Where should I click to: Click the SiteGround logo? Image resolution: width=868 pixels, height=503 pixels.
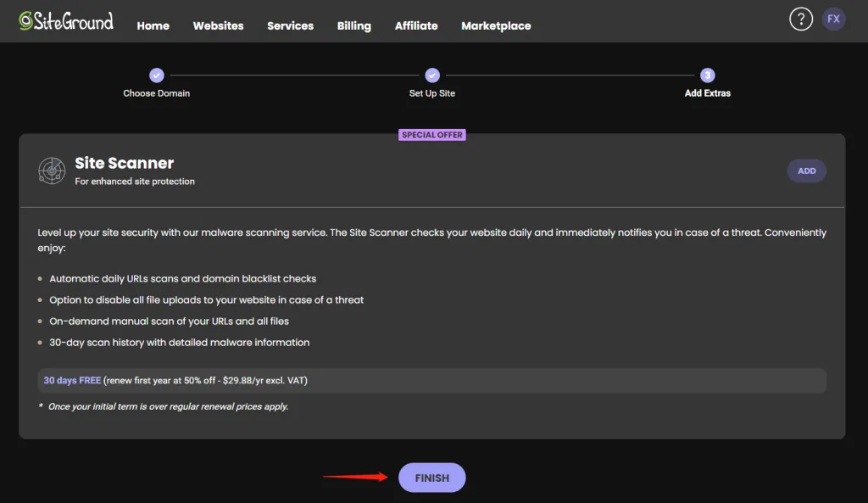(x=66, y=21)
